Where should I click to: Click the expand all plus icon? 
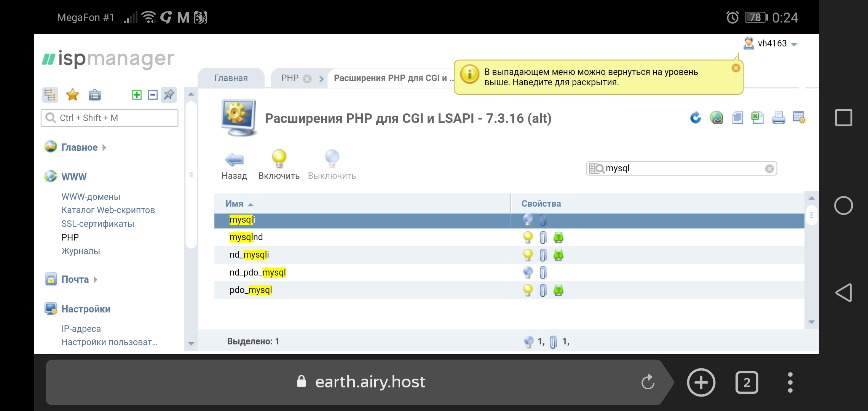pos(136,95)
